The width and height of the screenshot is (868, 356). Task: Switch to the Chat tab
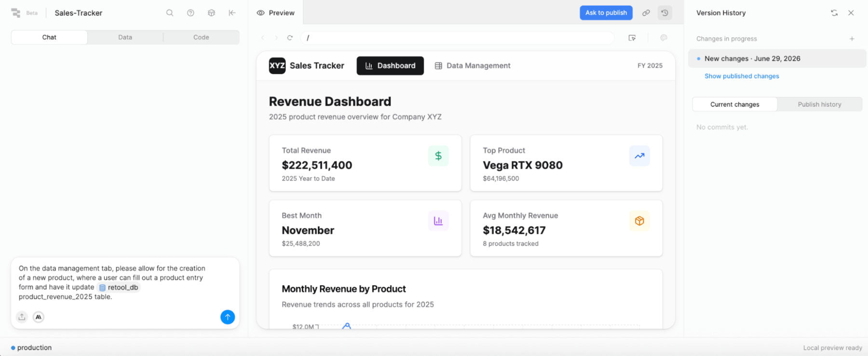(49, 37)
